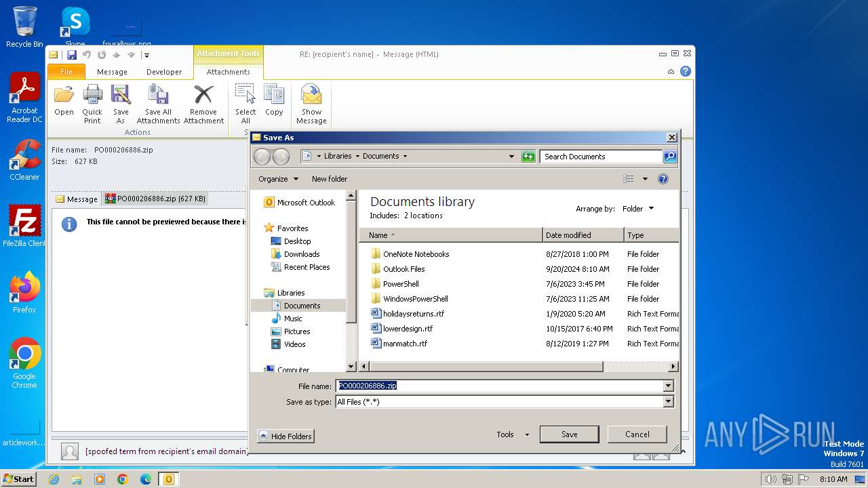The height and width of the screenshot is (488, 868).
Task: Open Skype desktop shortcut
Action: coord(75,26)
